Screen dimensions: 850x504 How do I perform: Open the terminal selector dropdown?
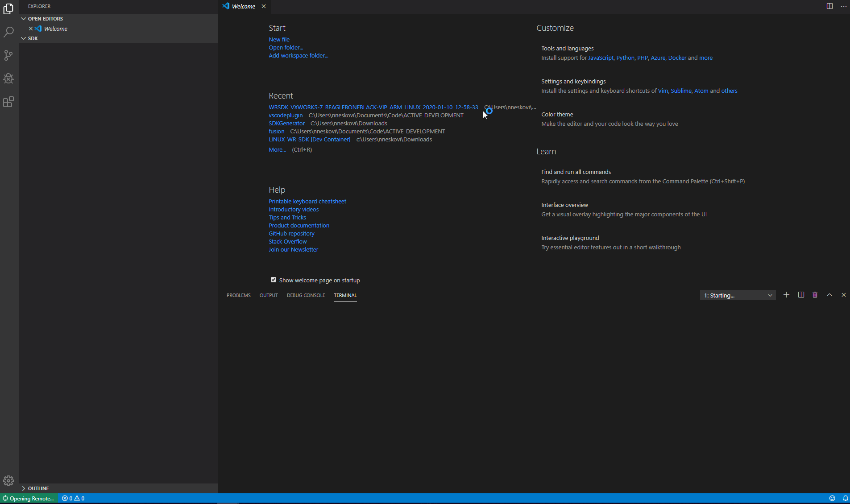pos(738,295)
